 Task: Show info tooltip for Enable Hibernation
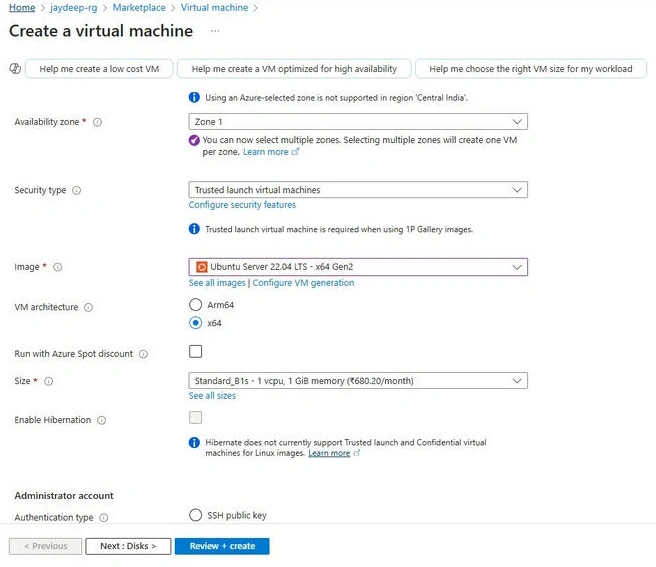tap(102, 420)
